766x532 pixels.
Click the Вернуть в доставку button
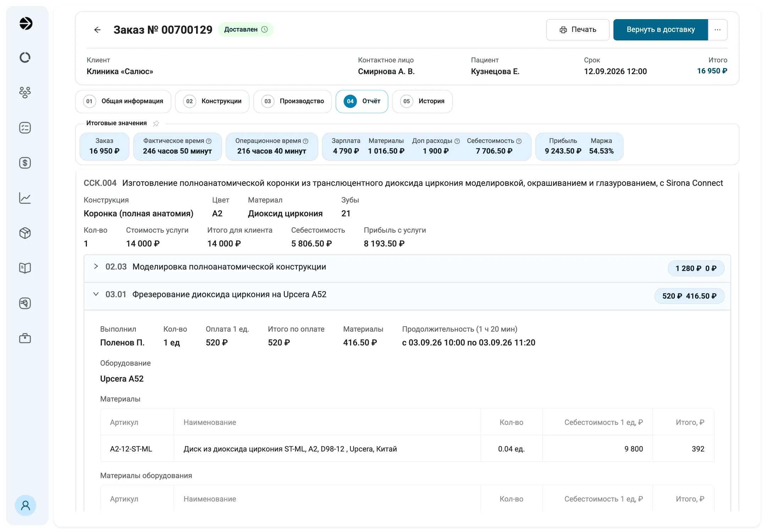[x=660, y=30]
